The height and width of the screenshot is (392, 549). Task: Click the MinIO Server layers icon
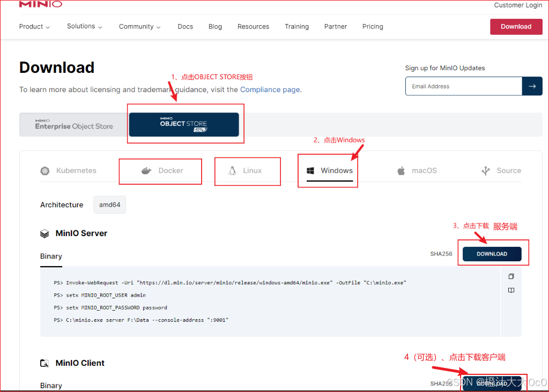tap(44, 233)
